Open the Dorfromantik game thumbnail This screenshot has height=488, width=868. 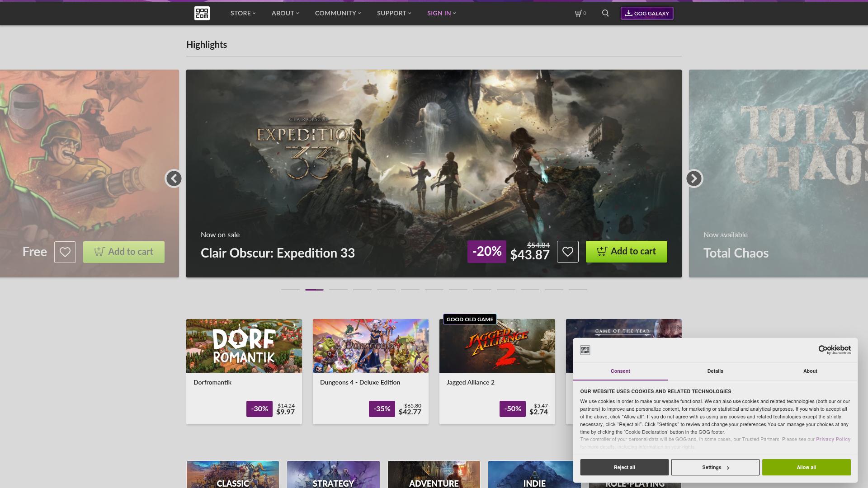pyautogui.click(x=244, y=345)
